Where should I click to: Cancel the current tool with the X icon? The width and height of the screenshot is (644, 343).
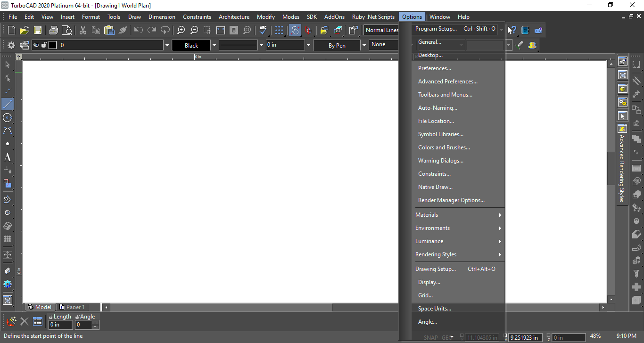coord(24,322)
